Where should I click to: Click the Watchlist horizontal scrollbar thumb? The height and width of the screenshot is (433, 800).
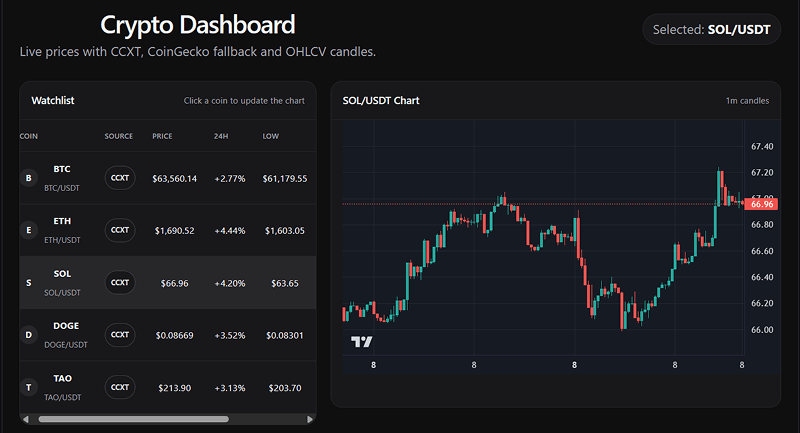[134, 419]
